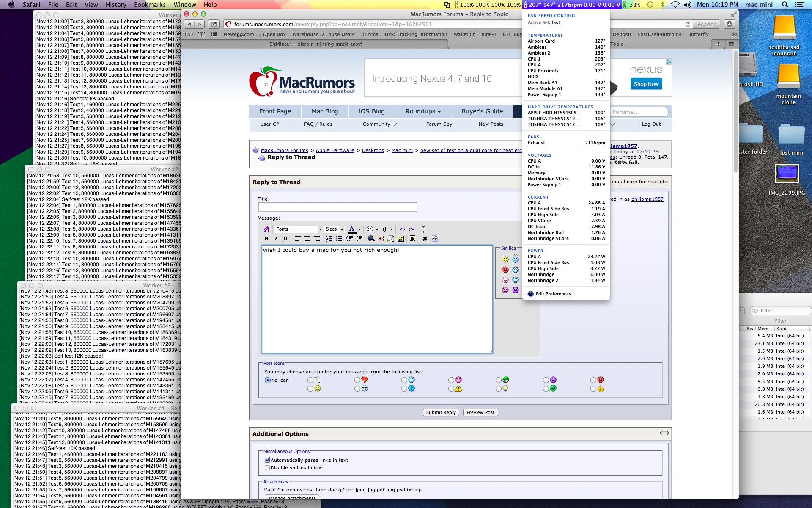Center align message text
This screenshot has width=812, height=508.
pyautogui.click(x=307, y=239)
